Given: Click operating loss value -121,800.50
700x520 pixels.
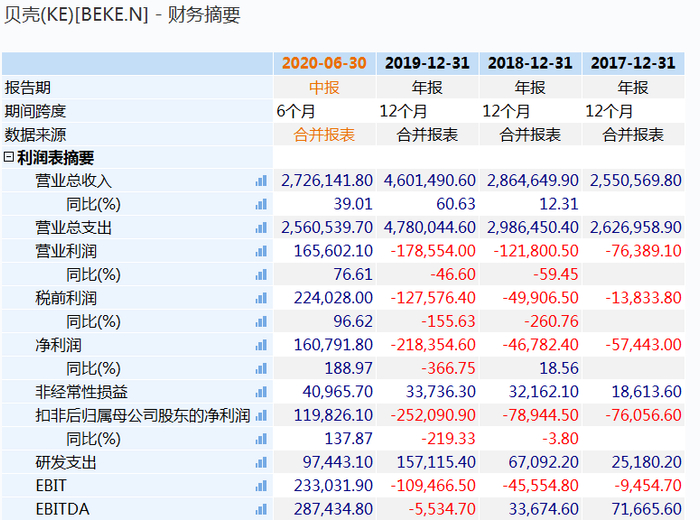Looking at the screenshot, I should click(x=536, y=251).
